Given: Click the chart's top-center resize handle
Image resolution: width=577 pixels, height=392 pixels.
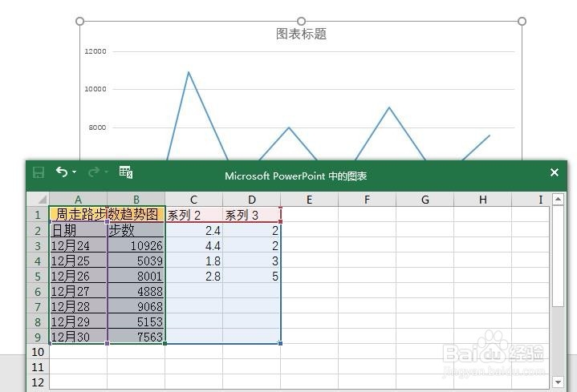Looking at the screenshot, I should (x=301, y=22).
